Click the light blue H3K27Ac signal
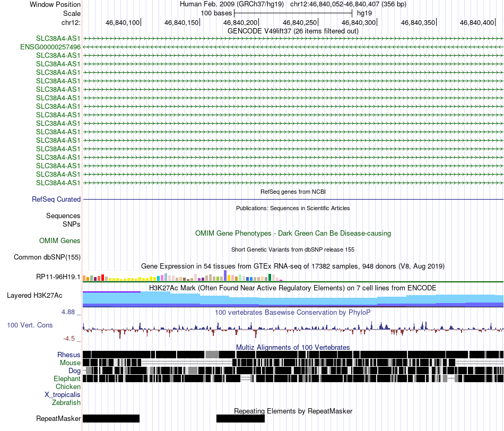Image resolution: width=504 pixels, height=431 pixels. pos(293,298)
